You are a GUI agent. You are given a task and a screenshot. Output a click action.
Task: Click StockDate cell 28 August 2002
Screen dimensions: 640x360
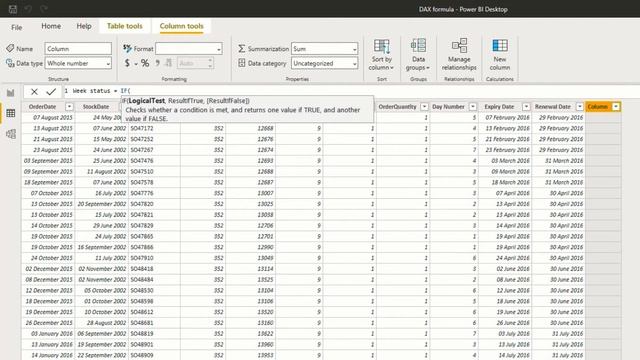coord(102,323)
